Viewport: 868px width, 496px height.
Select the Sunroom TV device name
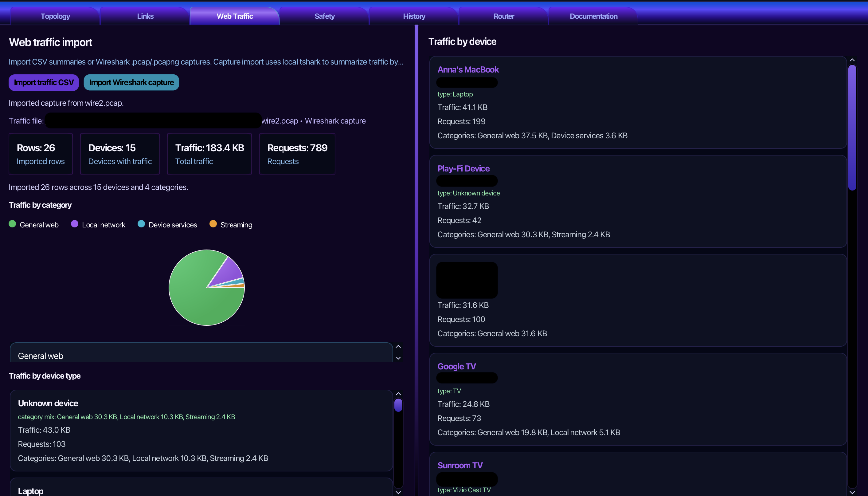pyautogui.click(x=460, y=465)
